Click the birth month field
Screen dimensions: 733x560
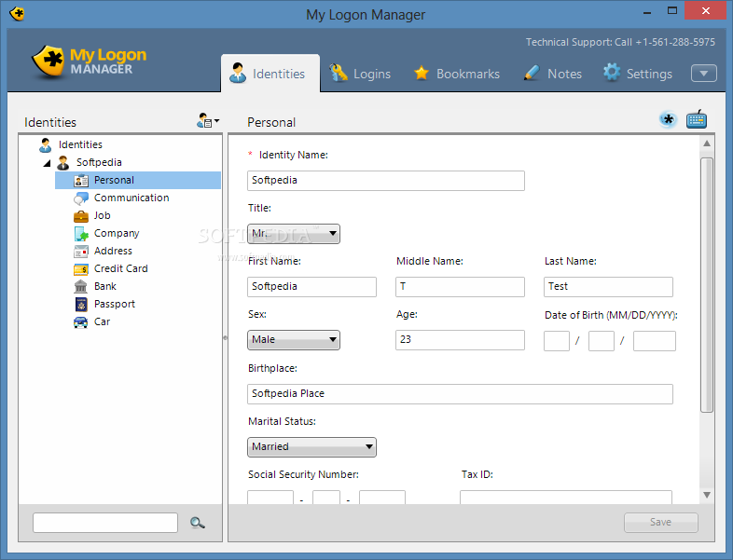tap(557, 341)
